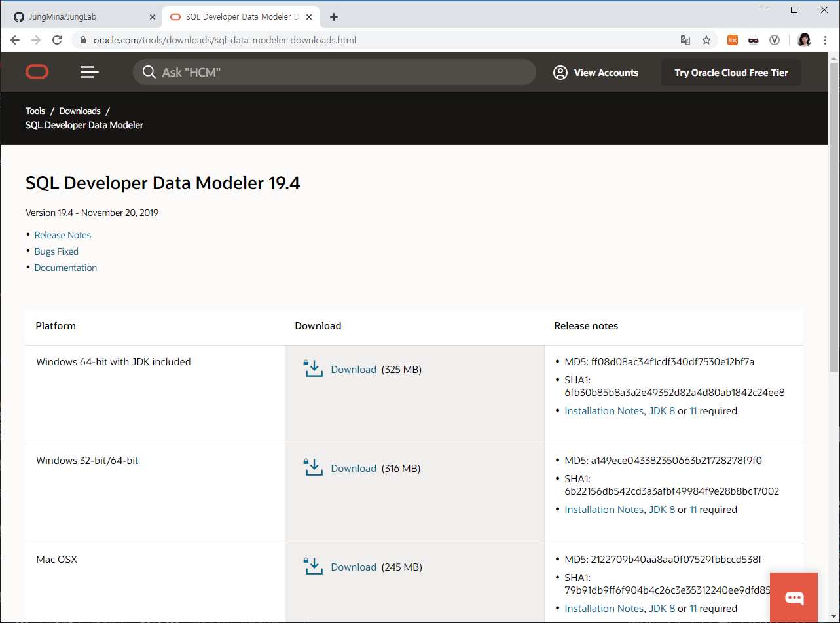
Task: Click the Download link for Windows 32-bit/64-bit
Action: point(354,468)
